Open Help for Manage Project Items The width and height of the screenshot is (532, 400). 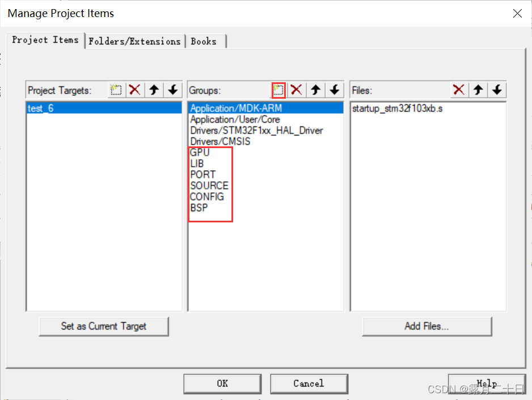pos(487,384)
